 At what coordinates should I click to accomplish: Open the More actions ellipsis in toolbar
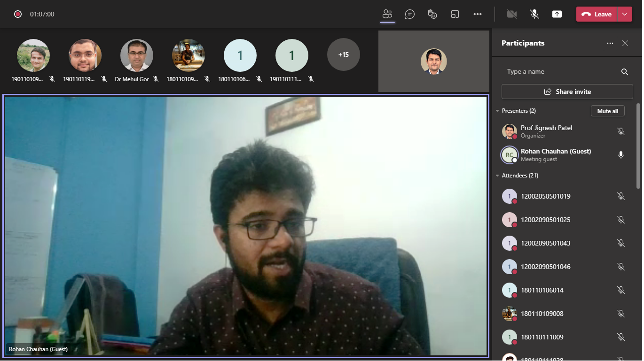point(478,14)
